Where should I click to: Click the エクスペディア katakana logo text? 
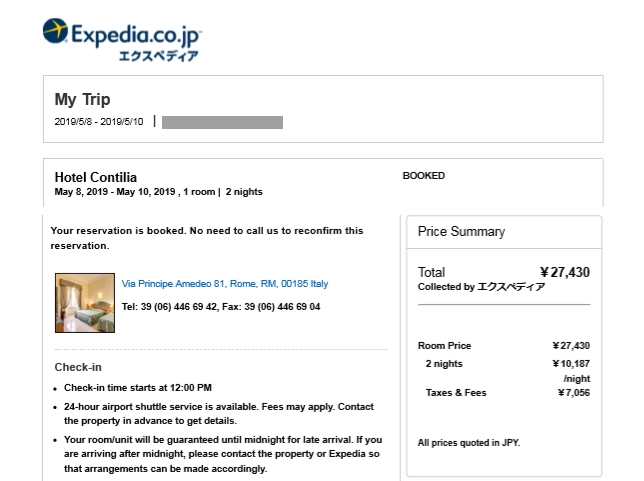click(159, 56)
